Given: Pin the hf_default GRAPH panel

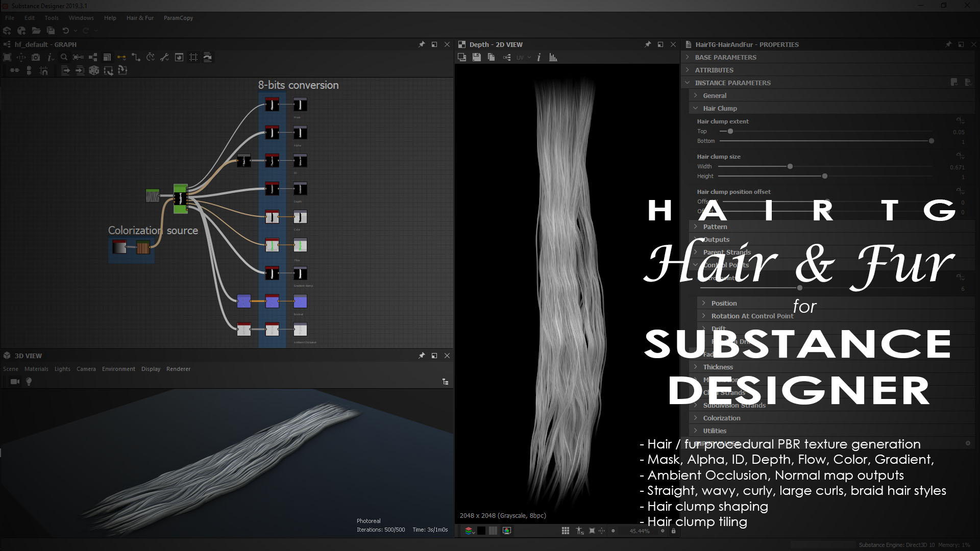Looking at the screenshot, I should click(422, 44).
